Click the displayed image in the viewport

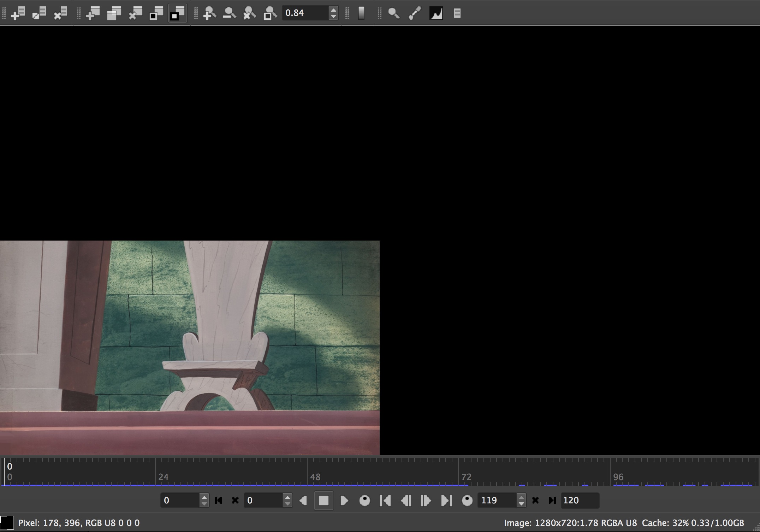tap(190, 348)
